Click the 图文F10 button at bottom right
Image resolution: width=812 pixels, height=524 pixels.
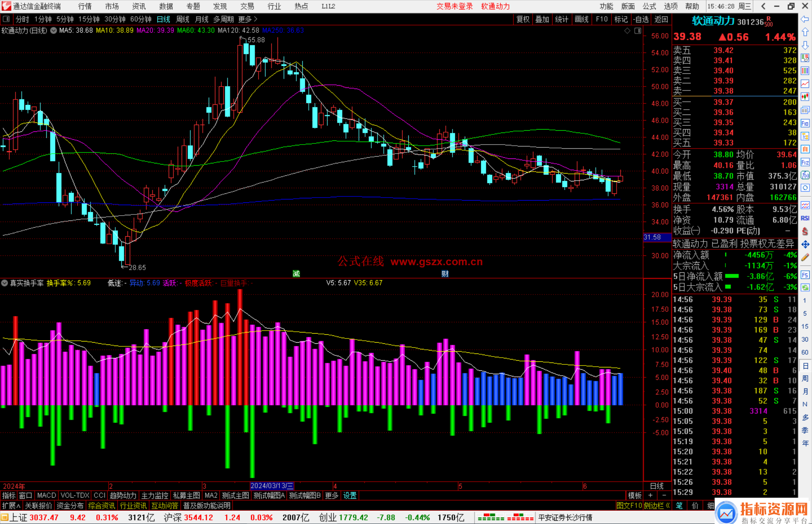coord(629,506)
